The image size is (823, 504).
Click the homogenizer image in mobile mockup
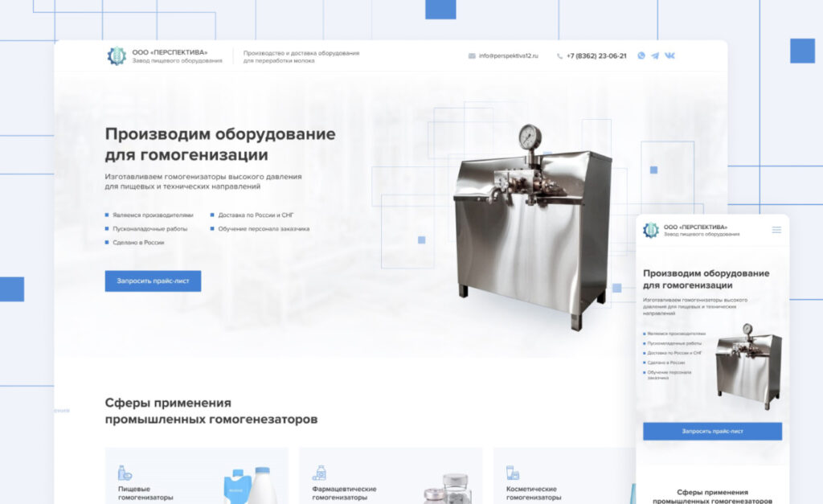point(748,366)
